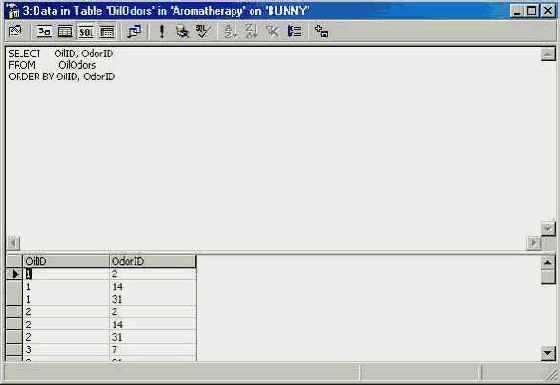Click the results grid scrollbar thumb
The height and width of the screenshot is (385, 560).
pyautogui.click(x=548, y=277)
